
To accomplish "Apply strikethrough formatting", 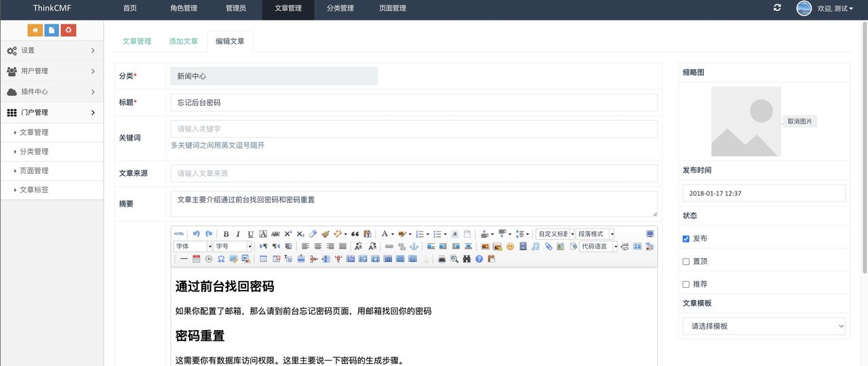I will click(275, 234).
